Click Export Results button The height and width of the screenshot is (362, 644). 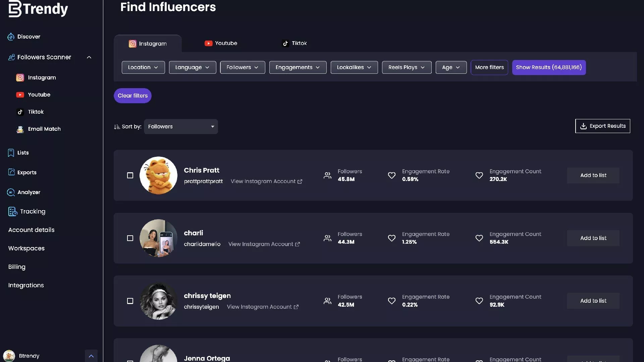pos(602,126)
